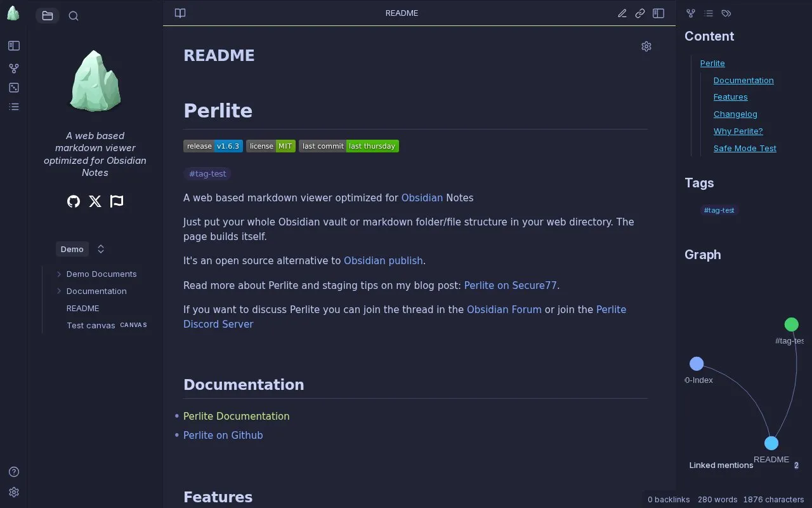The width and height of the screenshot is (812, 508).
Task: Select the 0-Index node in the graph
Action: coord(697,364)
